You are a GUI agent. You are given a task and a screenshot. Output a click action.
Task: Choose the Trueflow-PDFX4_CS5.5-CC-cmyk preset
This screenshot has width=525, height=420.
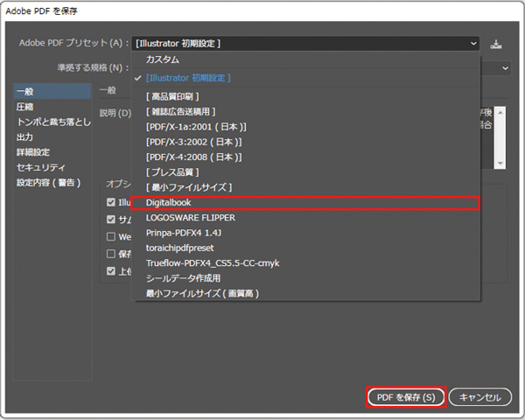point(306,263)
